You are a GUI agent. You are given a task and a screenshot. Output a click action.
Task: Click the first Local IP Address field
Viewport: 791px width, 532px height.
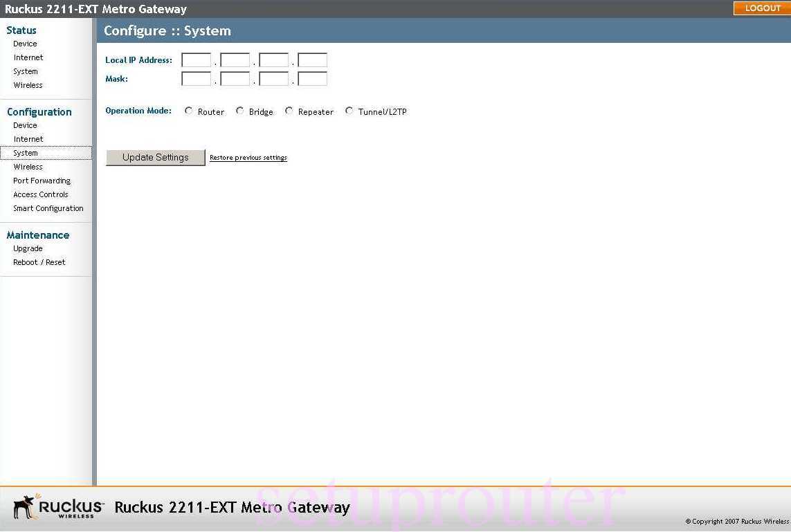pos(196,59)
